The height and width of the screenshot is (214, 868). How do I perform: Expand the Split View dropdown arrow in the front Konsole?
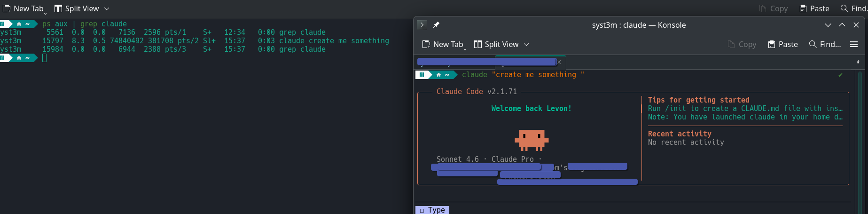(x=526, y=44)
